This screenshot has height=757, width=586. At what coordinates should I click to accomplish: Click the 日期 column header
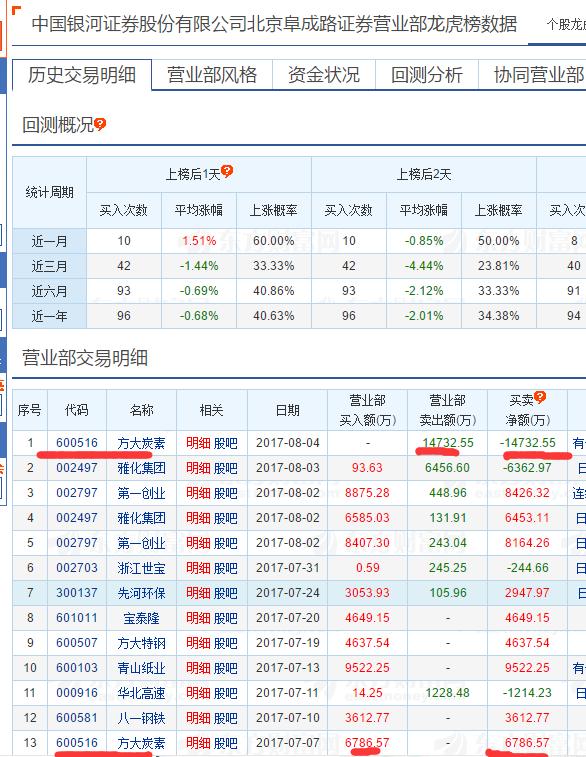click(x=288, y=410)
